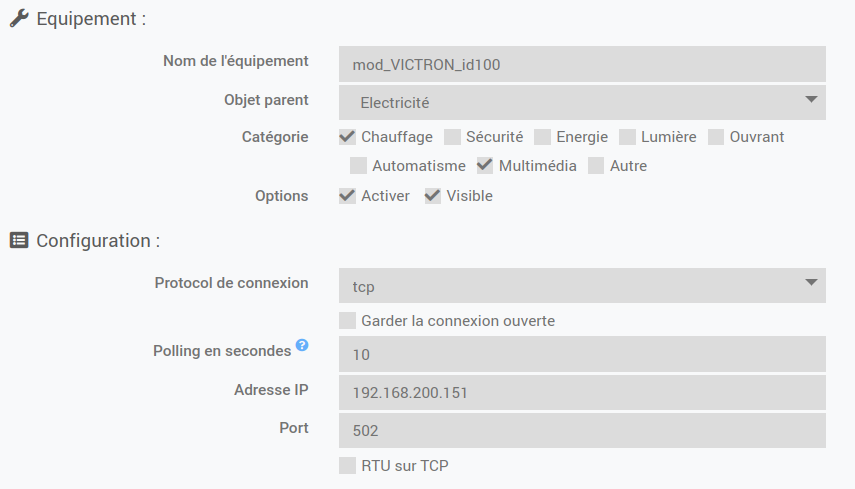Click the wrench icon beside Equipement
This screenshot has height=489, width=855.
(18, 19)
